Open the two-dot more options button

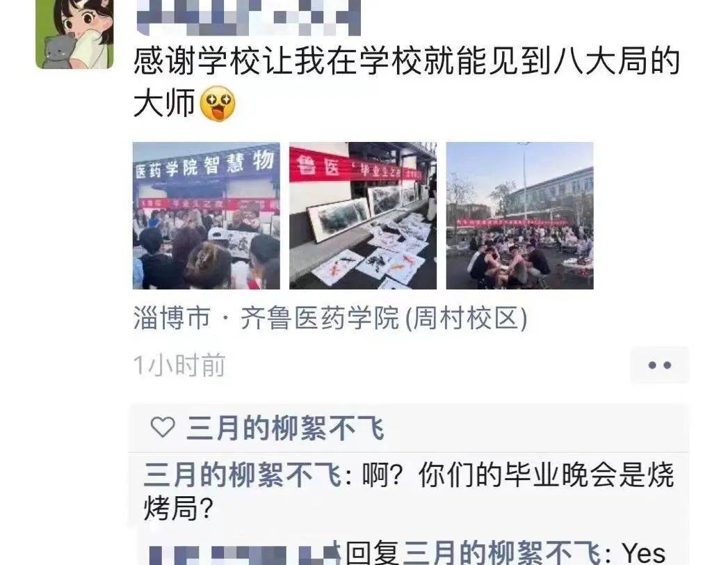click(659, 365)
